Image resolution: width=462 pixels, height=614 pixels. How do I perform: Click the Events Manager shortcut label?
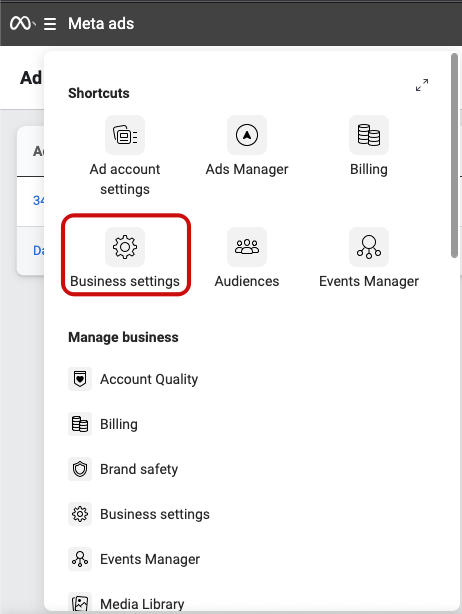369,281
